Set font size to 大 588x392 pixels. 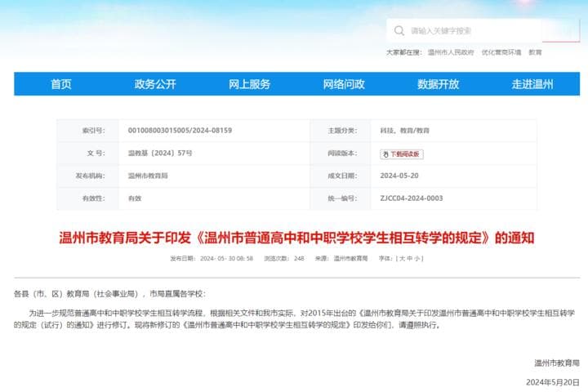(x=402, y=258)
